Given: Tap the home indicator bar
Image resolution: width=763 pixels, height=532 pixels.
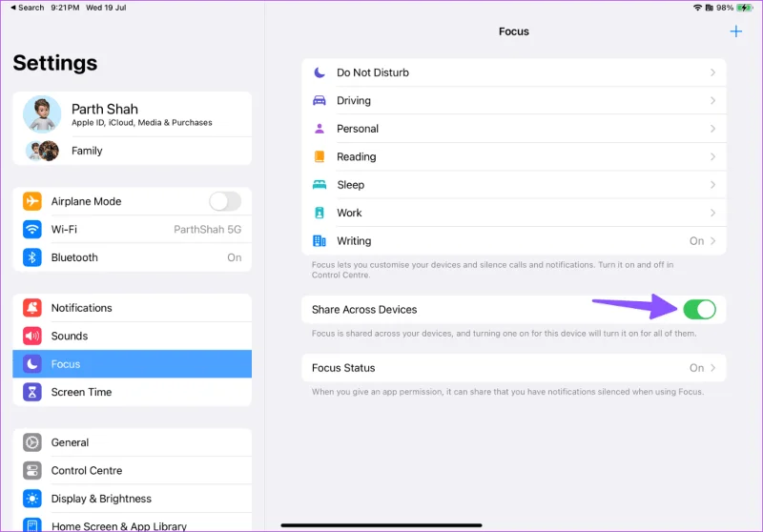Looking at the screenshot, I should (x=381, y=525).
